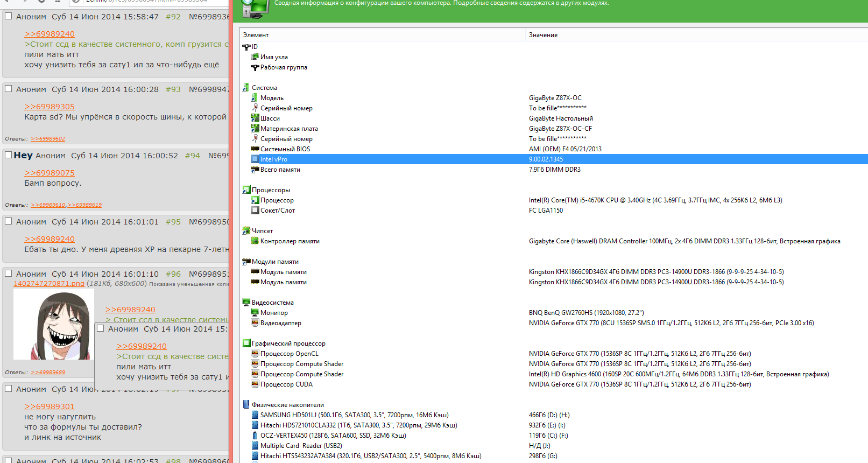Select the SAMSUNG HD501LJ drive icon
The width and height of the screenshot is (868, 463).
255,415
